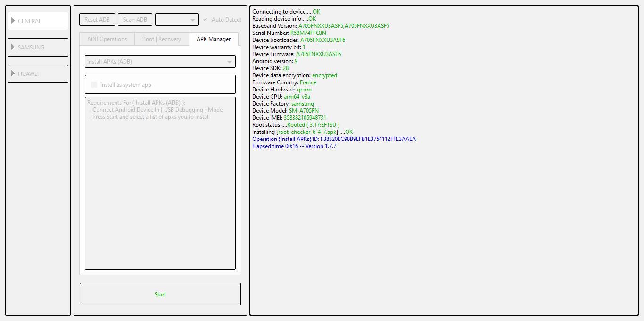Viewport: 644px width, 321px height.
Task: Click the Root status Rooted line
Action: tap(296, 125)
